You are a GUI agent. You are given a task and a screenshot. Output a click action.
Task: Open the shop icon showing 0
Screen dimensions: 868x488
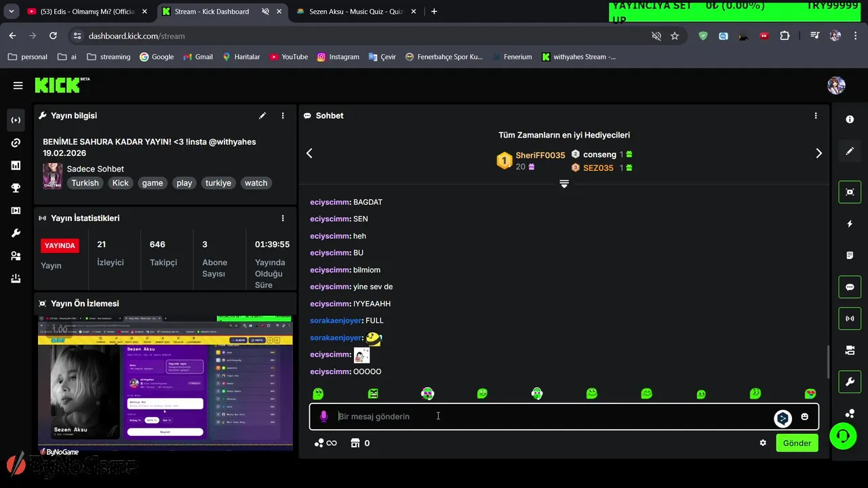pos(360,443)
